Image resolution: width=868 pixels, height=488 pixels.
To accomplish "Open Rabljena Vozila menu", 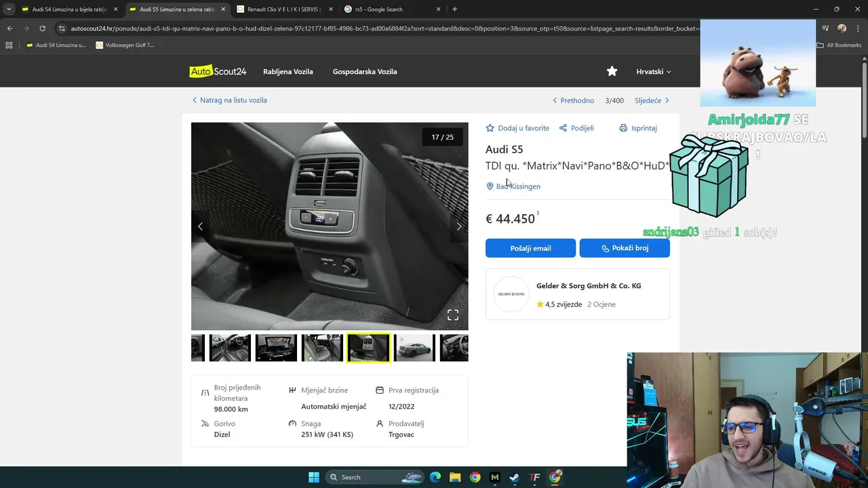I will (x=288, y=71).
